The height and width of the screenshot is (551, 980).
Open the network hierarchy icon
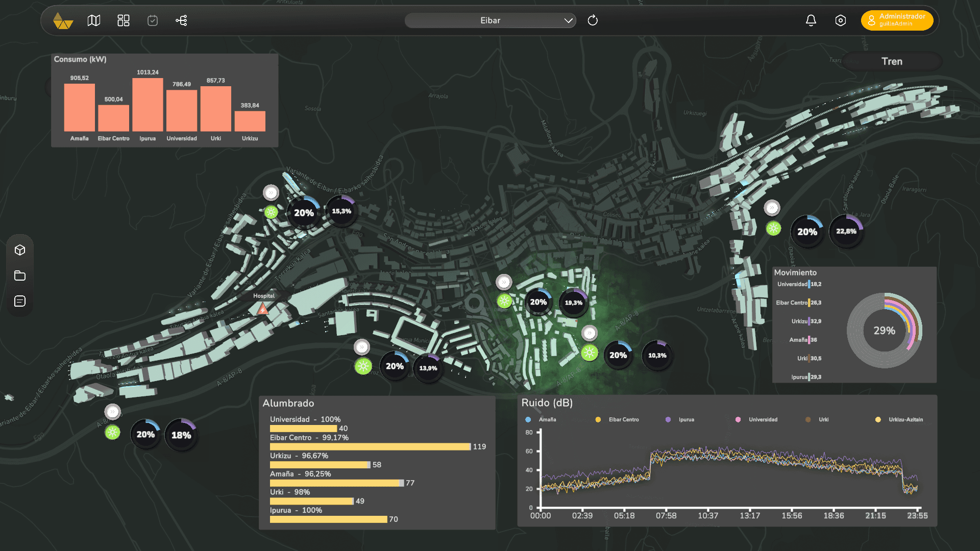click(181, 20)
